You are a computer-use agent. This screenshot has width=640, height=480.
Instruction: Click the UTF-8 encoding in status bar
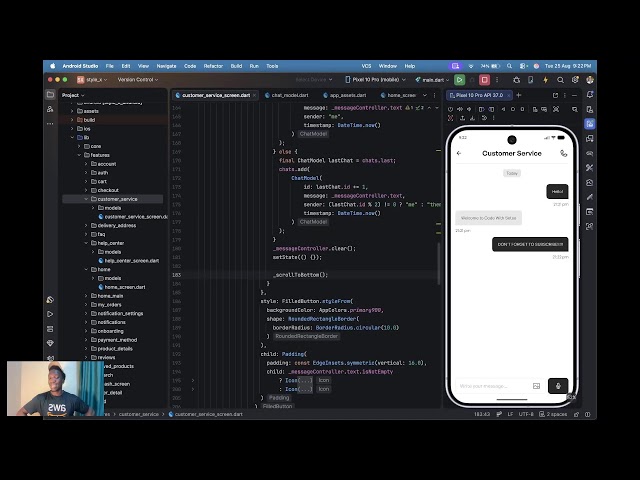[x=526, y=414]
